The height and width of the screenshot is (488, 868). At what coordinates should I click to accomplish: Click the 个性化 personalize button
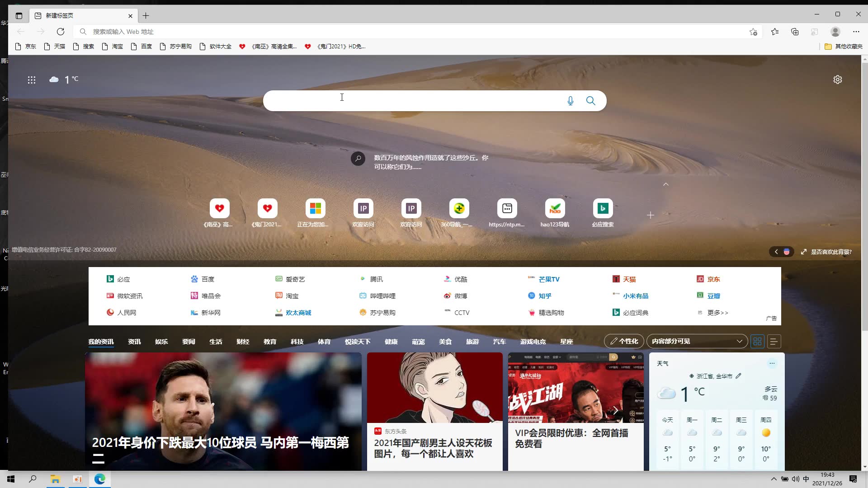tap(624, 341)
